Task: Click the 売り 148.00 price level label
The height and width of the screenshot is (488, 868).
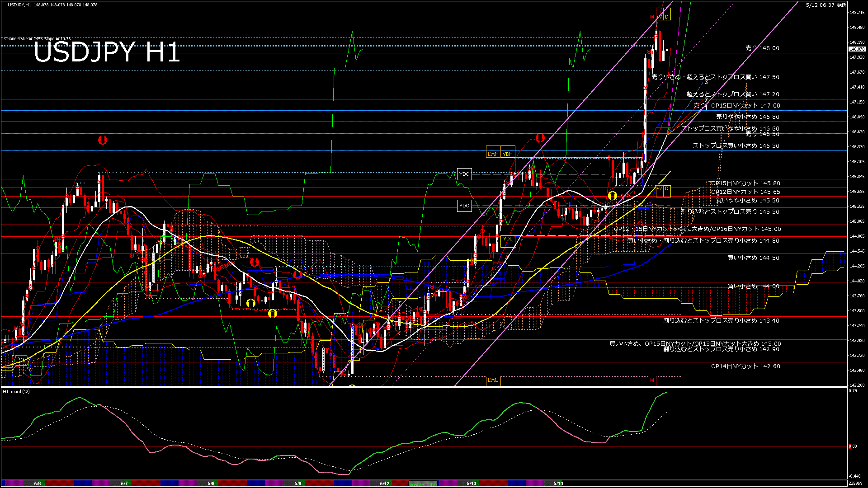Action: click(x=762, y=48)
